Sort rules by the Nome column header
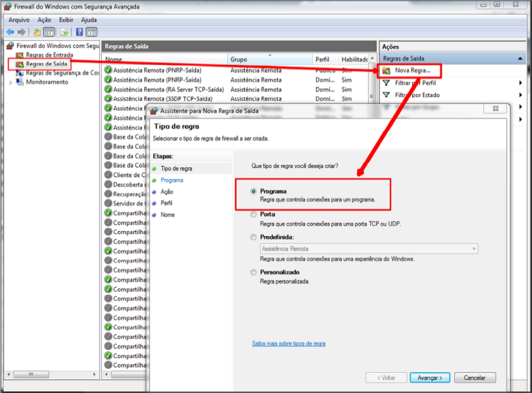Screen dimensions: 532x393 pyautogui.click(x=166, y=60)
